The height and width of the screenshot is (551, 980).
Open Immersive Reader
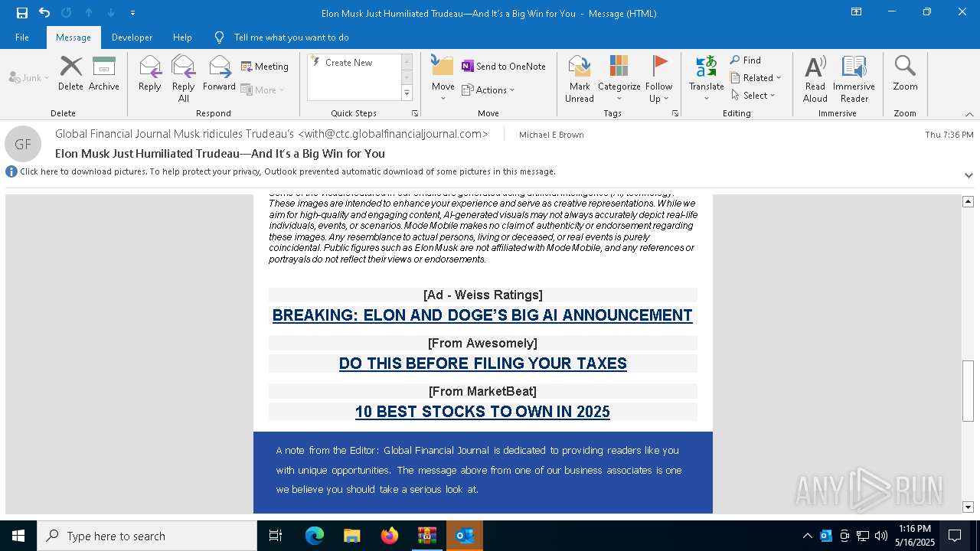854,78
